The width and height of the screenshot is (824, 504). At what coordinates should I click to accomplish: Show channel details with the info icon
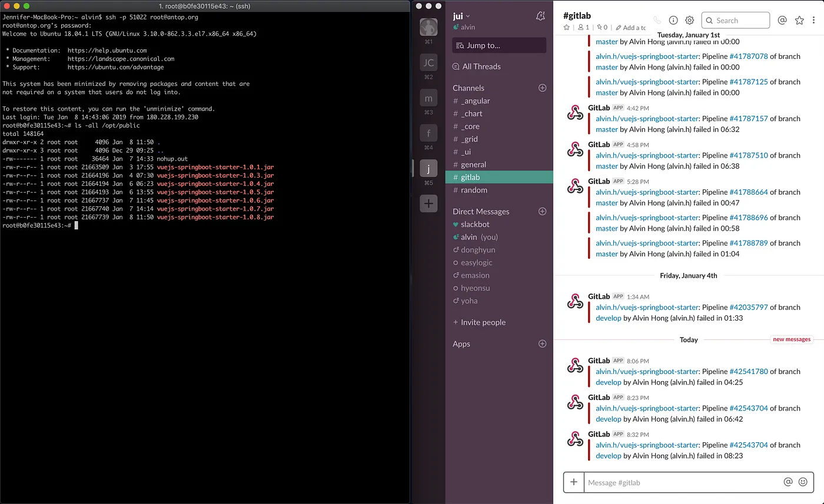tap(673, 20)
